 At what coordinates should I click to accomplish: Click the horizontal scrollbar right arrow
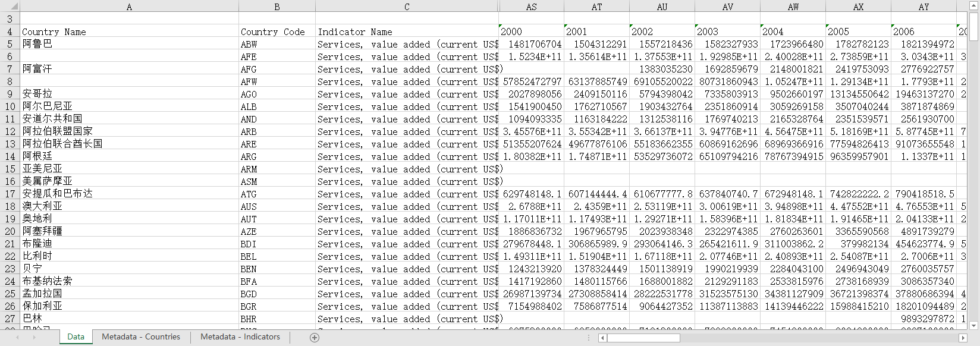(x=963, y=338)
